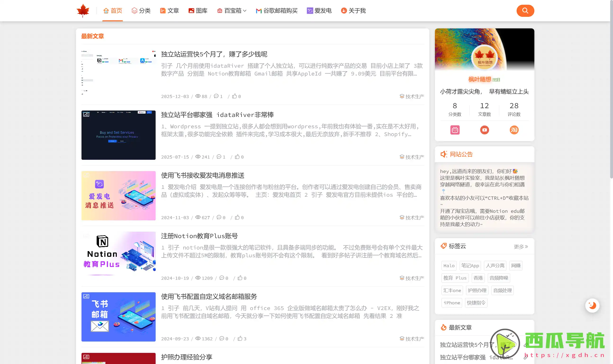Open article 独立站平台哪家强 idataRiver非常棒
613x364 pixels.
[x=217, y=115]
